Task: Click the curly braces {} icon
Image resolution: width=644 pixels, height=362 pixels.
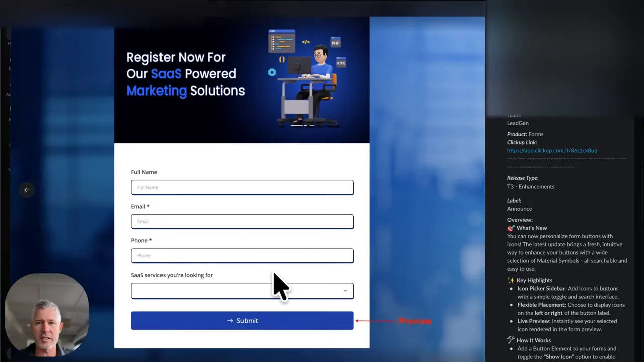Action: coord(282,59)
